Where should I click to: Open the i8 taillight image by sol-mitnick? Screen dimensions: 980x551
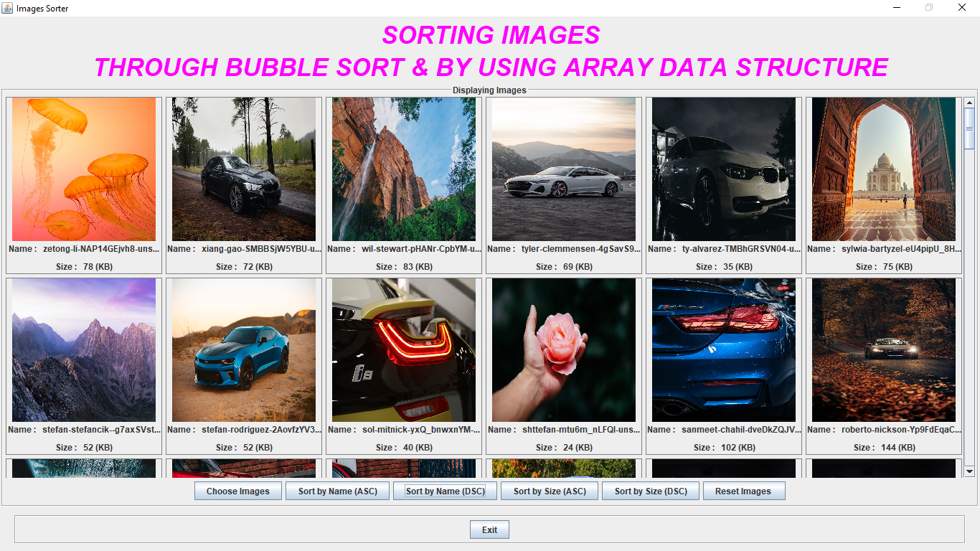(x=403, y=350)
